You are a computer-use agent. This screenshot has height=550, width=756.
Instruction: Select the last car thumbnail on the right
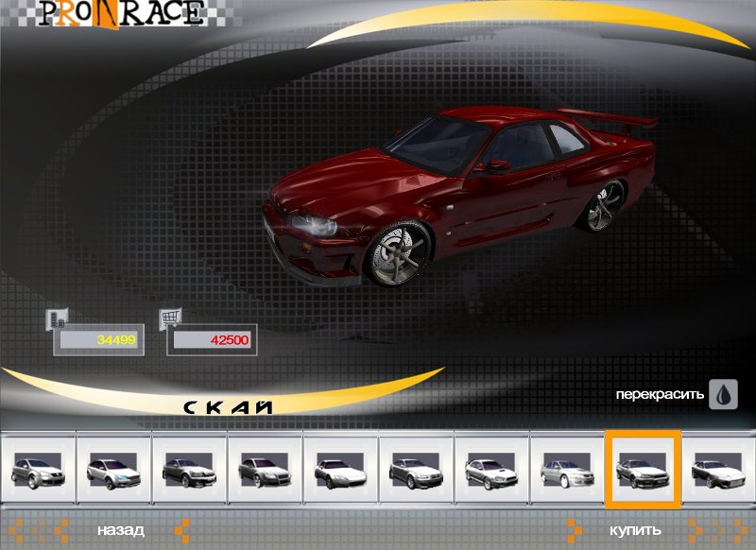[x=719, y=469]
